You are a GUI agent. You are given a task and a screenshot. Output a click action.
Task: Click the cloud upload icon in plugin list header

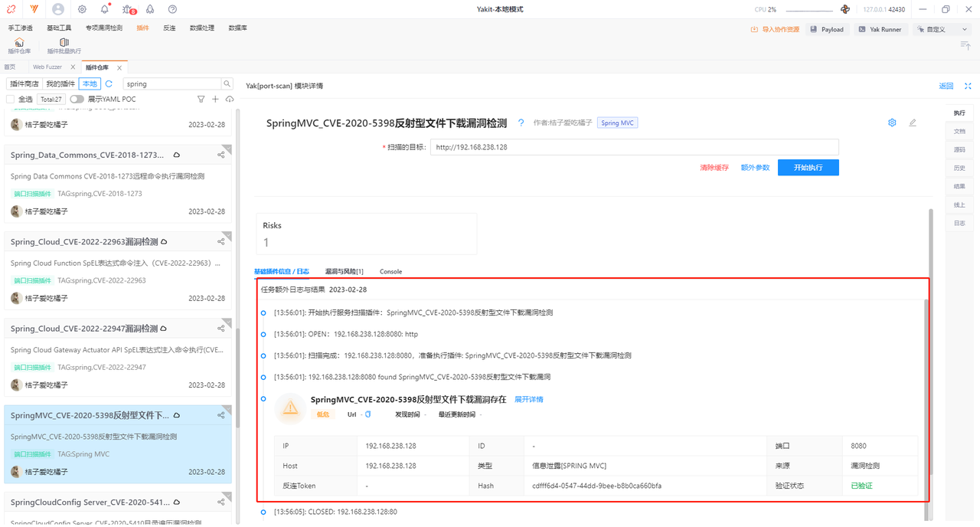click(x=229, y=99)
